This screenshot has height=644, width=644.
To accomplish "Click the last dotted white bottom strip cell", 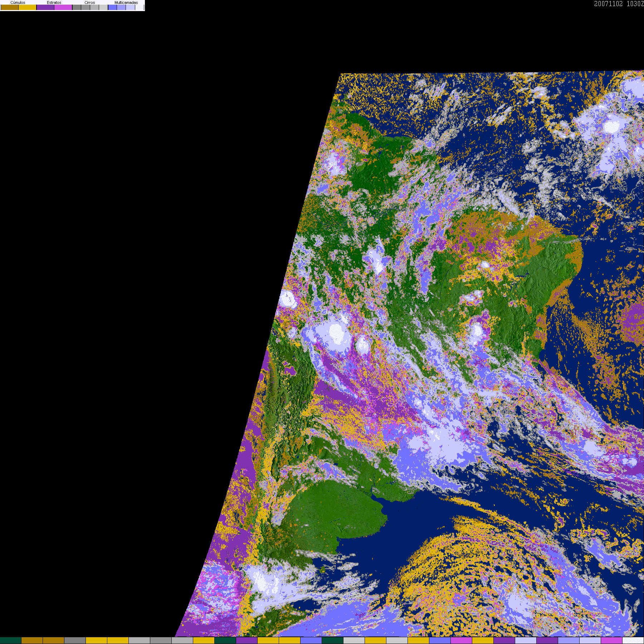I will pyautogui.click(x=633, y=640).
